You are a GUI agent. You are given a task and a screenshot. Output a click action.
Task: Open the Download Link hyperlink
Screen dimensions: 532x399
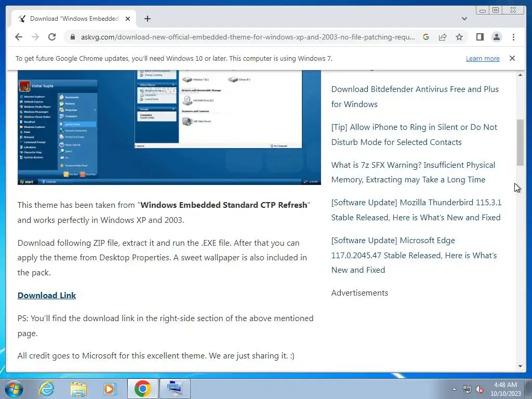coord(46,296)
